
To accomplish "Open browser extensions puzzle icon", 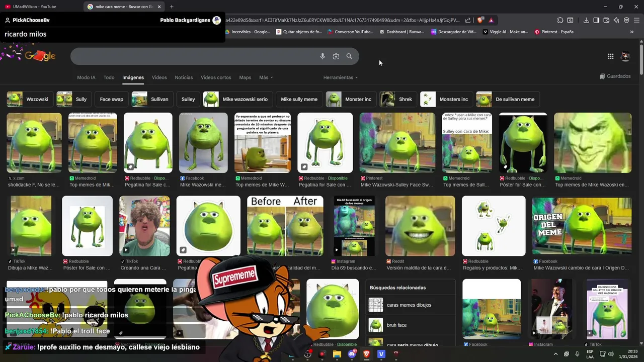I will pyautogui.click(x=560, y=20).
